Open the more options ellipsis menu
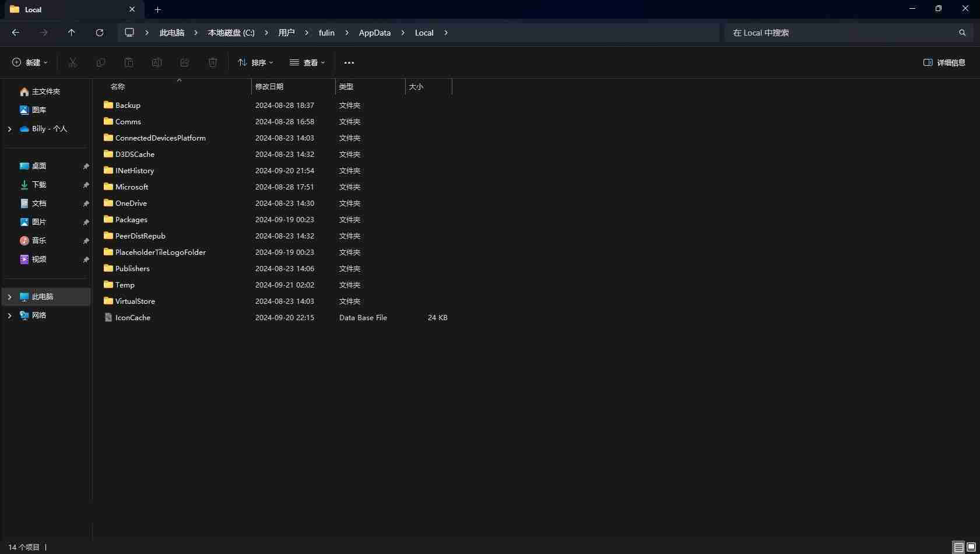This screenshot has height=554, width=980. click(x=349, y=62)
